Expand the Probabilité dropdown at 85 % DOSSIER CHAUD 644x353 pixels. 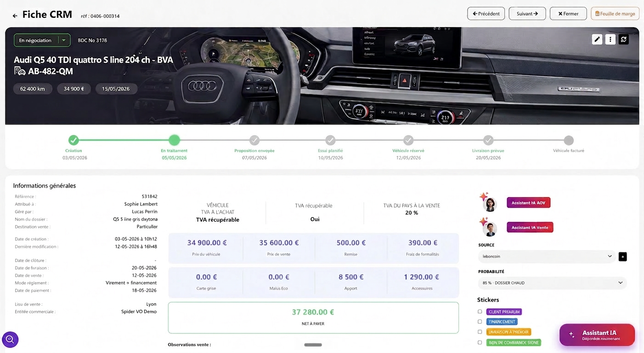(x=552, y=283)
